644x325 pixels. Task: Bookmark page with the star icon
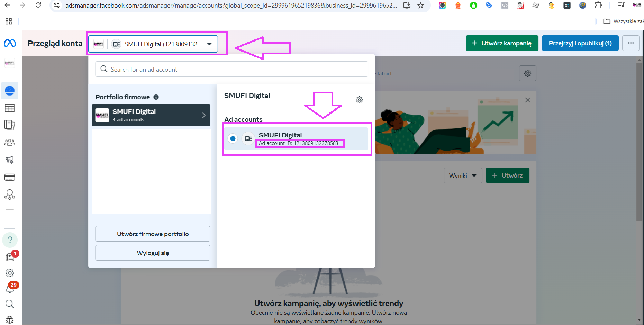[x=420, y=5]
